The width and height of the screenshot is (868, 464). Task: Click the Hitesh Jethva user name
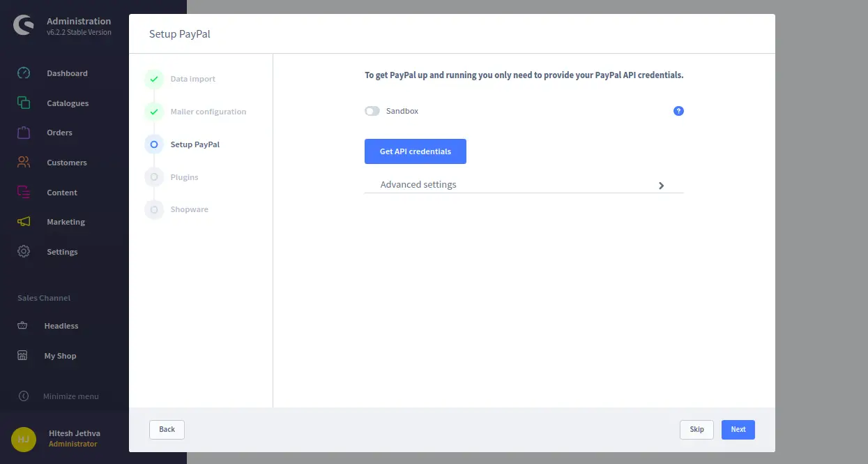coord(75,433)
